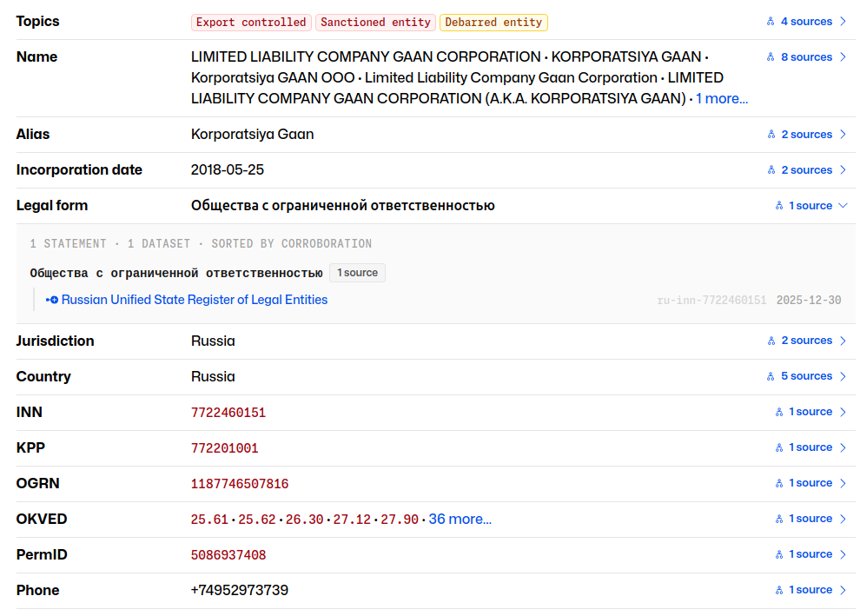Expand the Name row sources chevron

(843, 57)
